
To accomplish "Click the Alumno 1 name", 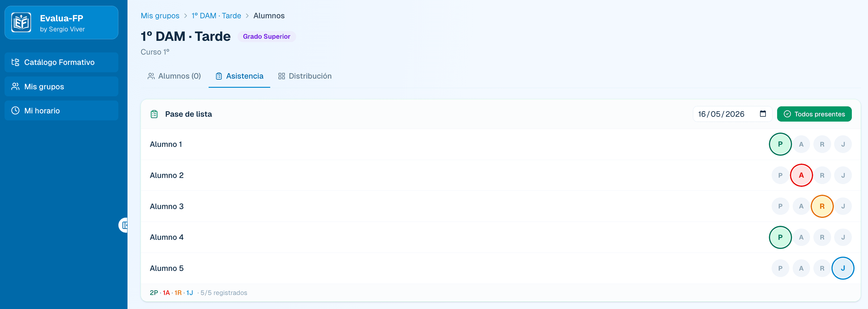I will click(x=166, y=144).
